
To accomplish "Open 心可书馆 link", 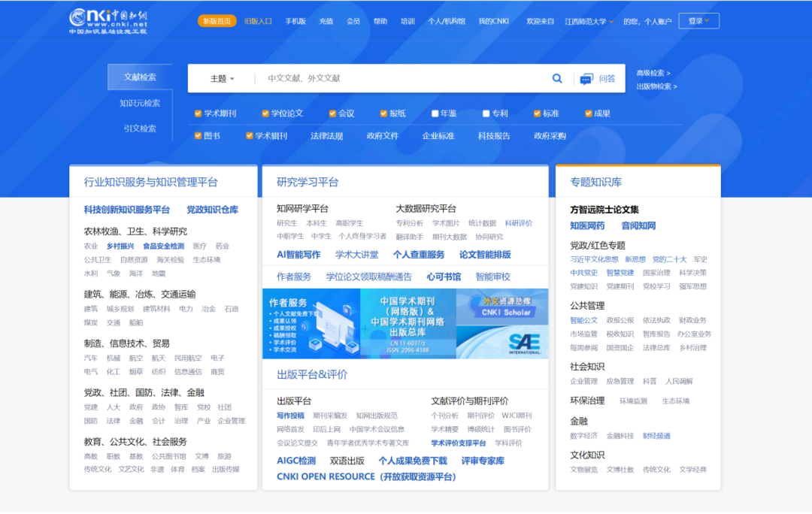I will tap(444, 277).
